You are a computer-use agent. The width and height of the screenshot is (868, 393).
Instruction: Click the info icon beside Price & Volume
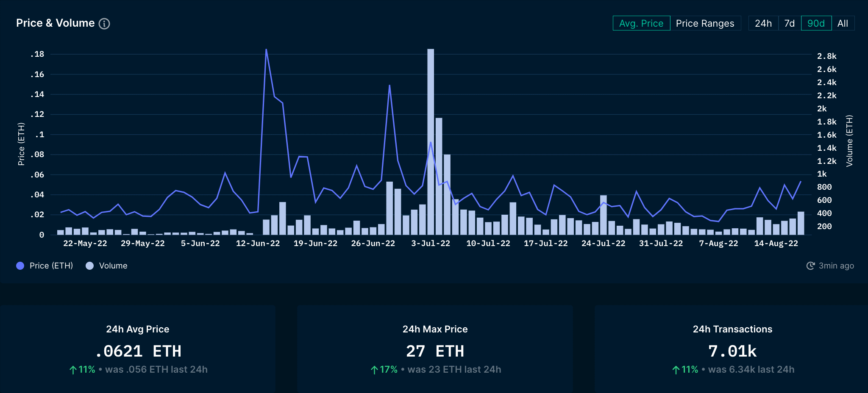(x=104, y=24)
